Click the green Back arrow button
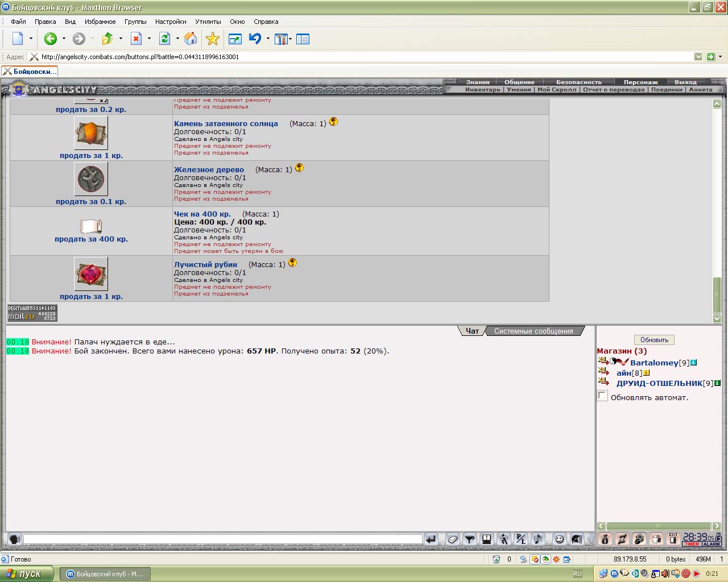728x582 pixels. [51, 39]
